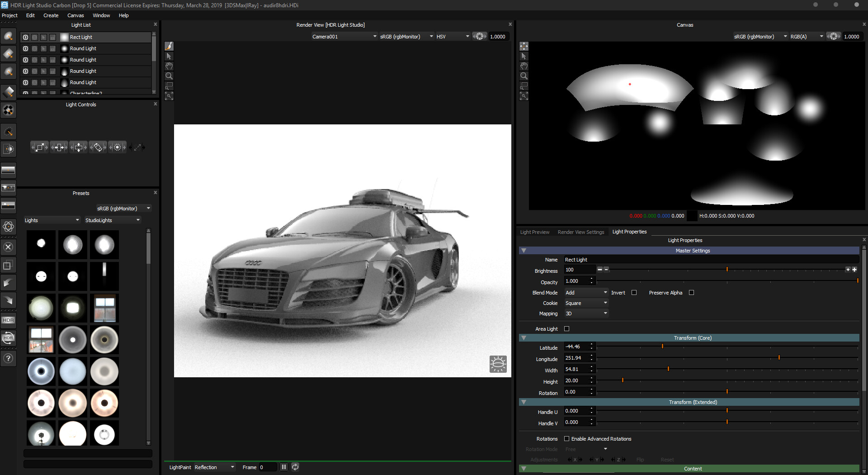Click the sun icon overlay in Render View
Image resolution: width=868 pixels, height=475 pixels.
point(498,364)
